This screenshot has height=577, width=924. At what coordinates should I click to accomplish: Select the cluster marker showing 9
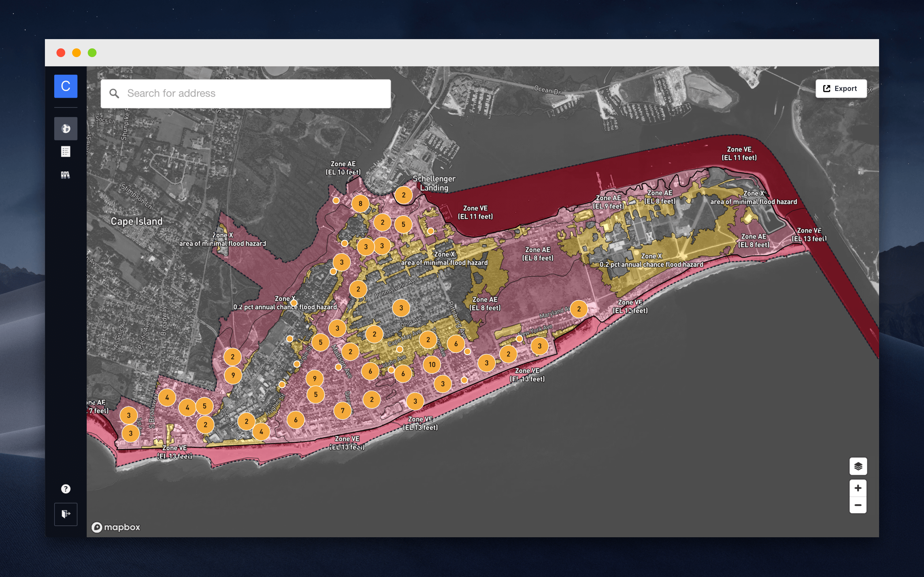[233, 375]
